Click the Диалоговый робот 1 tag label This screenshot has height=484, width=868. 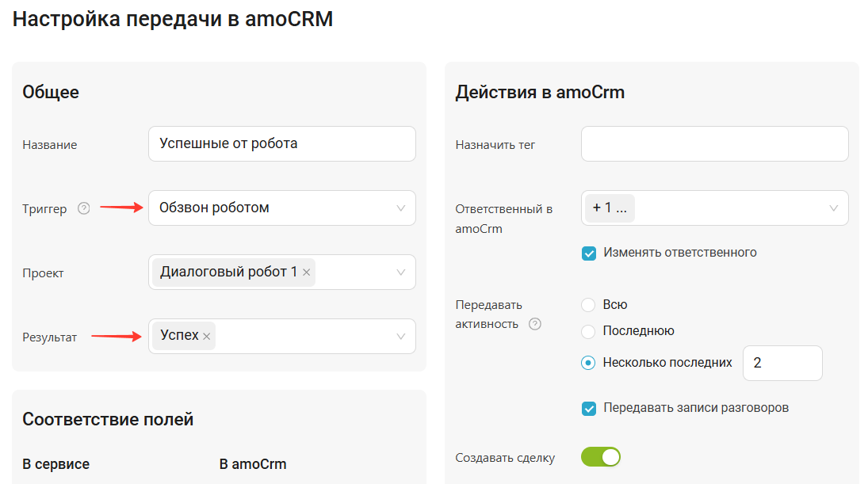point(228,272)
